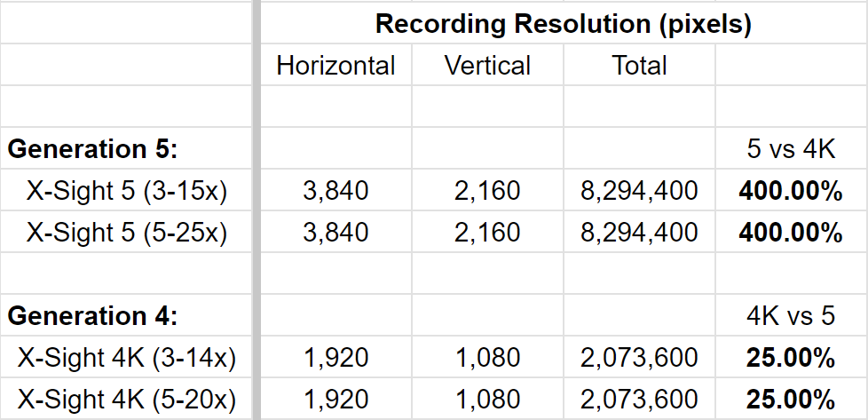
Task: Click total 2,073,600 for X-Sight 4K (3-14x)
Action: tap(639, 357)
